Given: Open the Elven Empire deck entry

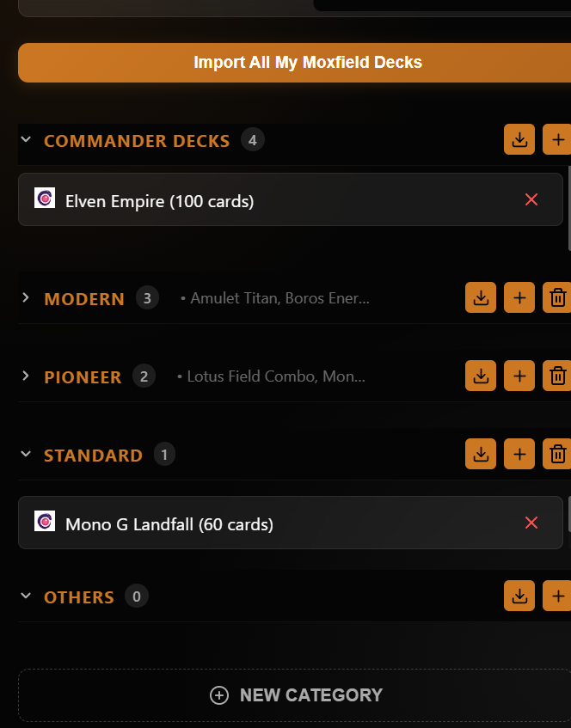Looking at the screenshot, I should click(x=160, y=201).
